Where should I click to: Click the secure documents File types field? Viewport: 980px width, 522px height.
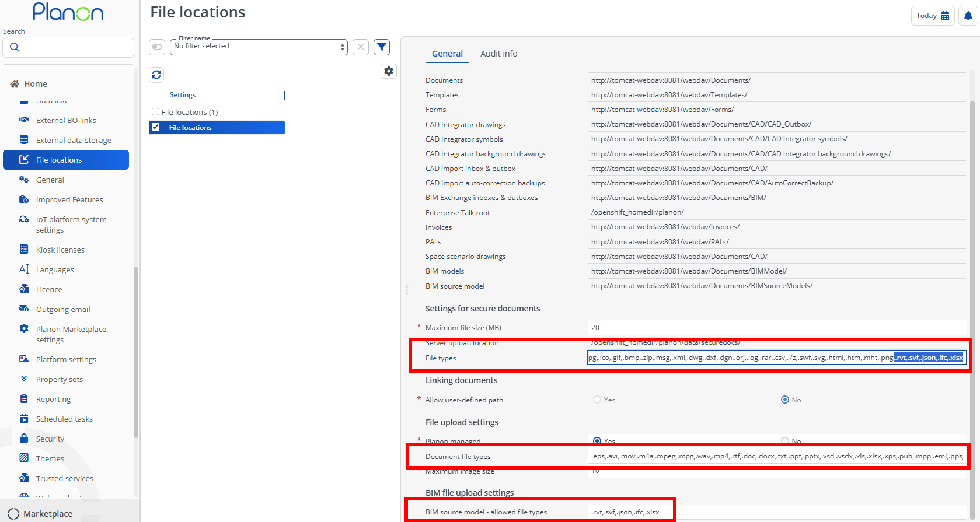coord(777,358)
